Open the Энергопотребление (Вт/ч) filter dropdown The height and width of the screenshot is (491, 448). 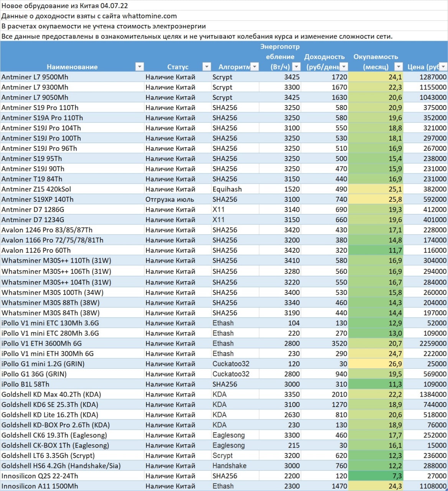click(296, 67)
